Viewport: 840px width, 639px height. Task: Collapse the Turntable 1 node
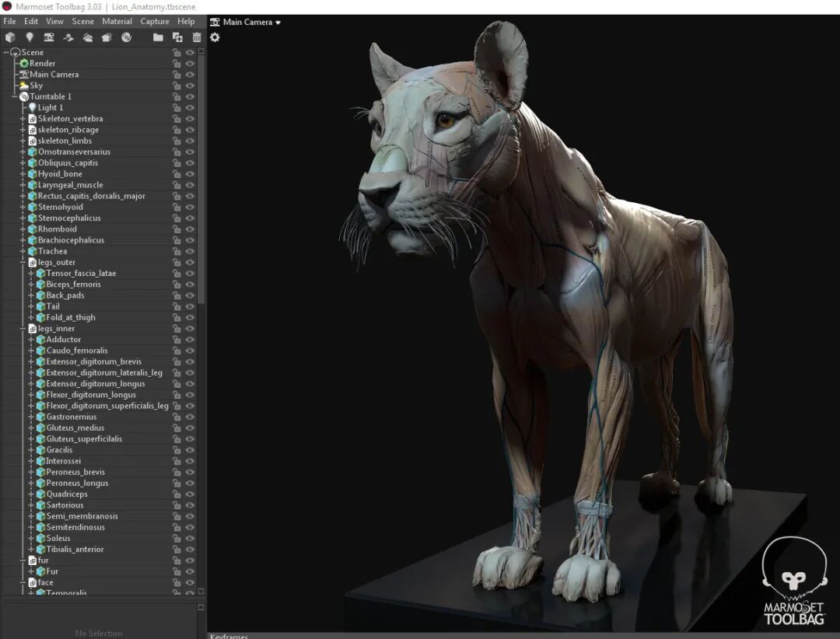click(15, 96)
